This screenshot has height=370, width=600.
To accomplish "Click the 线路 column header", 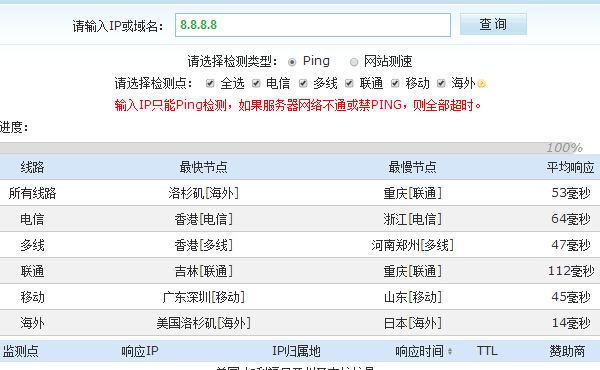I will tap(32, 167).
